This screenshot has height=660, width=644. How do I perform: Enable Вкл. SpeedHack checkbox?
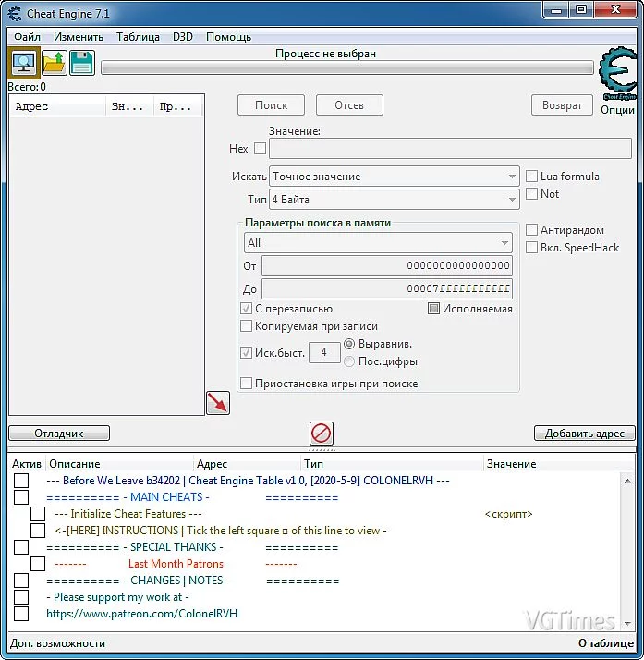[531, 248]
